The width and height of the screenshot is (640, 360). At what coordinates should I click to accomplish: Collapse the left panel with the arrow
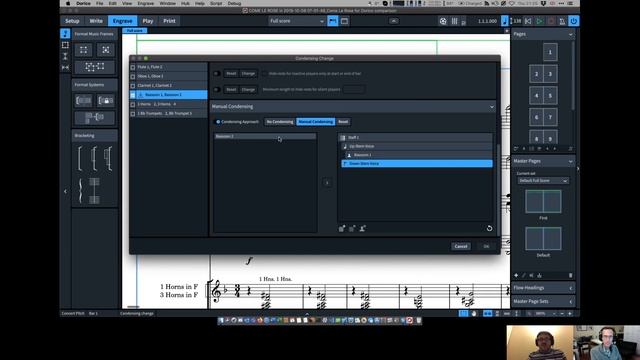click(65, 191)
